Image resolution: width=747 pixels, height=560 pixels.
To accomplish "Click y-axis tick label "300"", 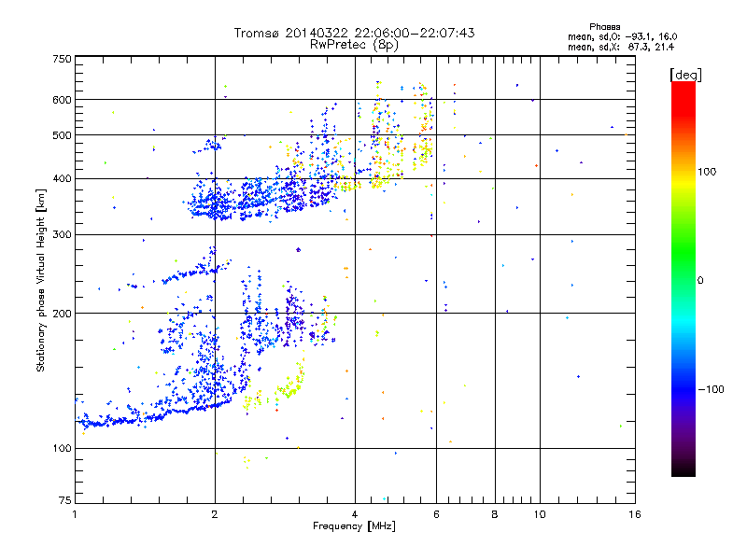I will pos(62,234).
